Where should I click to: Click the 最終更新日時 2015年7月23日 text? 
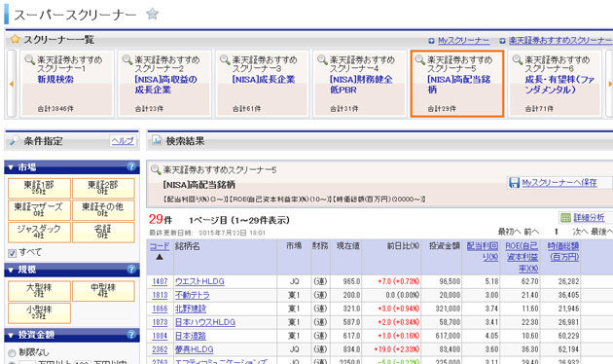tap(207, 233)
